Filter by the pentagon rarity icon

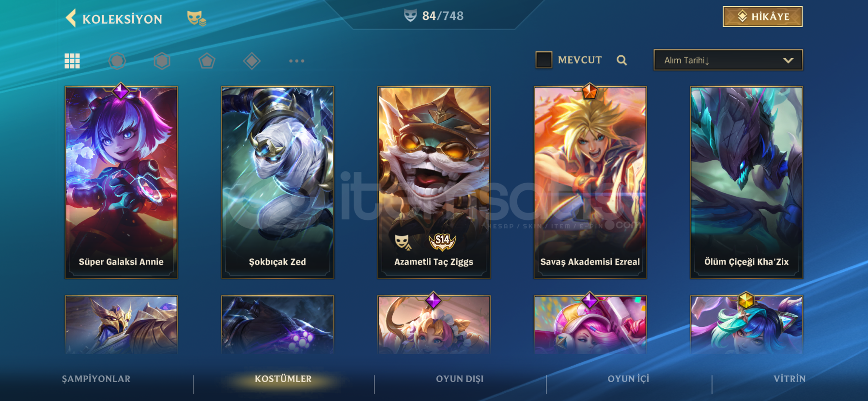point(207,61)
